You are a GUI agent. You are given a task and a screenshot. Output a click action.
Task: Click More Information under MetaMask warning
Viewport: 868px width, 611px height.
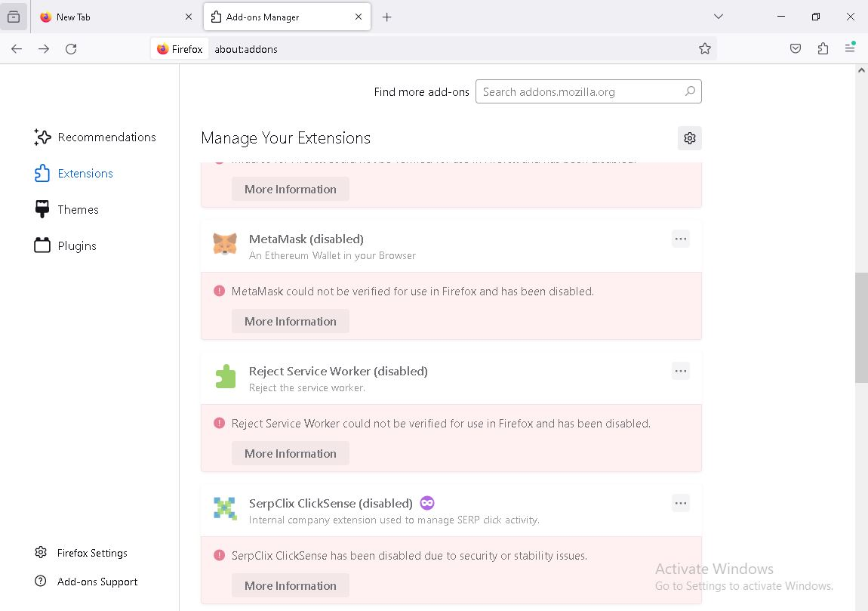(291, 321)
